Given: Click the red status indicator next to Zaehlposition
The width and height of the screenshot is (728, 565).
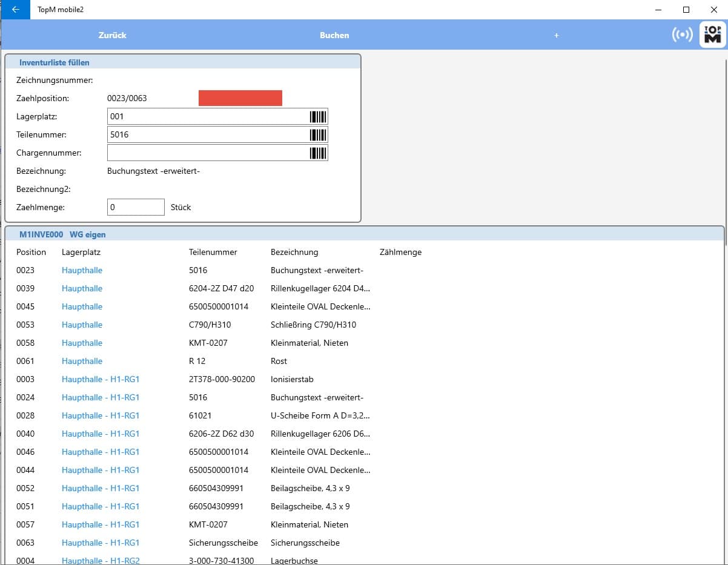Looking at the screenshot, I should pyautogui.click(x=240, y=97).
